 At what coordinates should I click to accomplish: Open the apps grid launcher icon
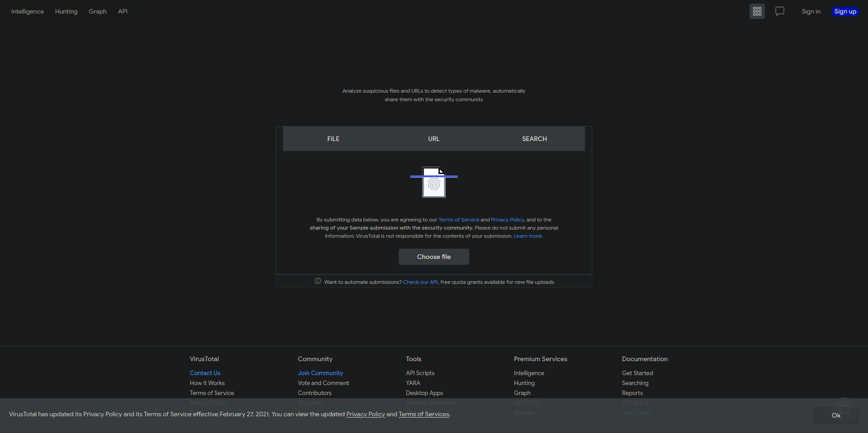tap(757, 11)
